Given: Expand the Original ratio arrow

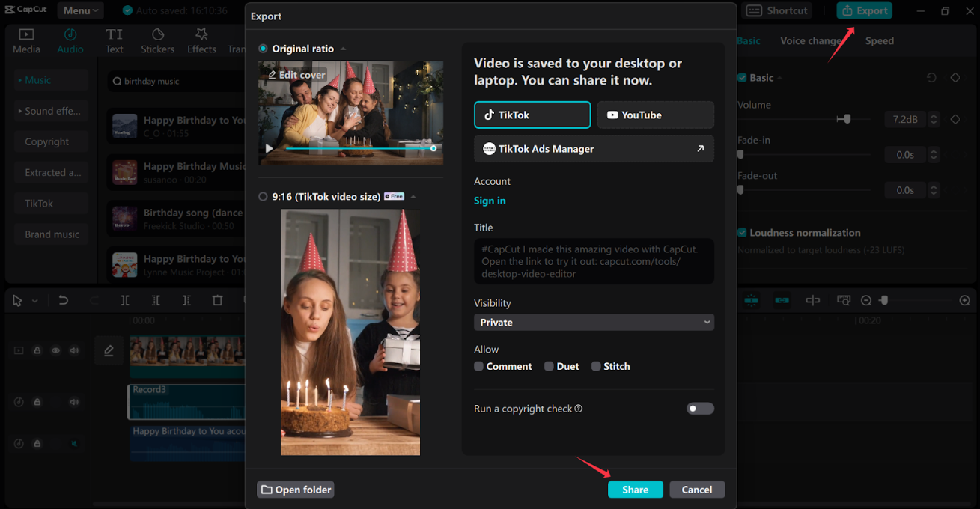Looking at the screenshot, I should (x=343, y=49).
